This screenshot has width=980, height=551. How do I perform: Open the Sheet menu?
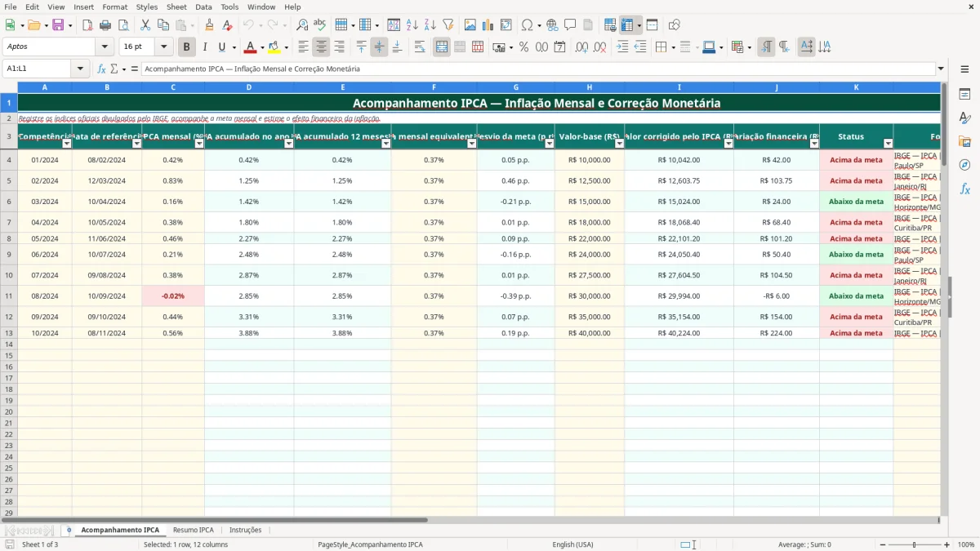176,7
